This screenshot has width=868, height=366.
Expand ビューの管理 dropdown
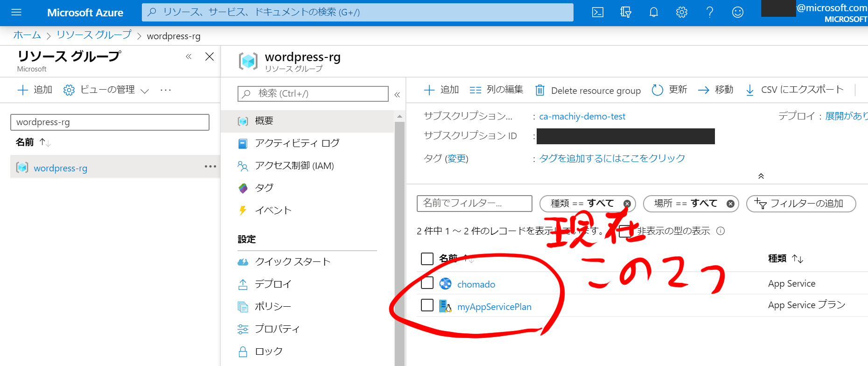click(x=106, y=90)
